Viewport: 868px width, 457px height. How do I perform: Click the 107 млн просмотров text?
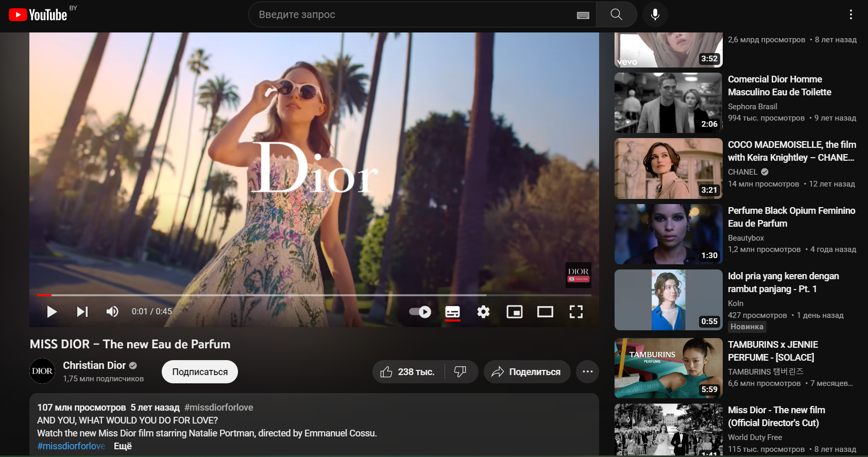(x=81, y=408)
